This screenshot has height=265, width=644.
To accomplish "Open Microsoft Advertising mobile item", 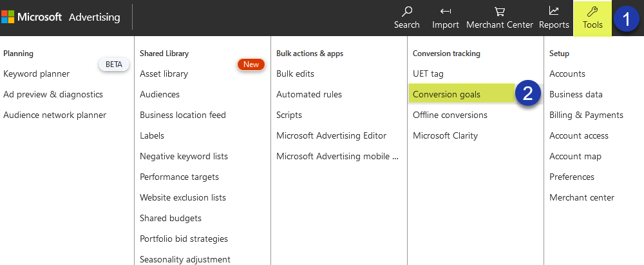I will pos(337,156).
